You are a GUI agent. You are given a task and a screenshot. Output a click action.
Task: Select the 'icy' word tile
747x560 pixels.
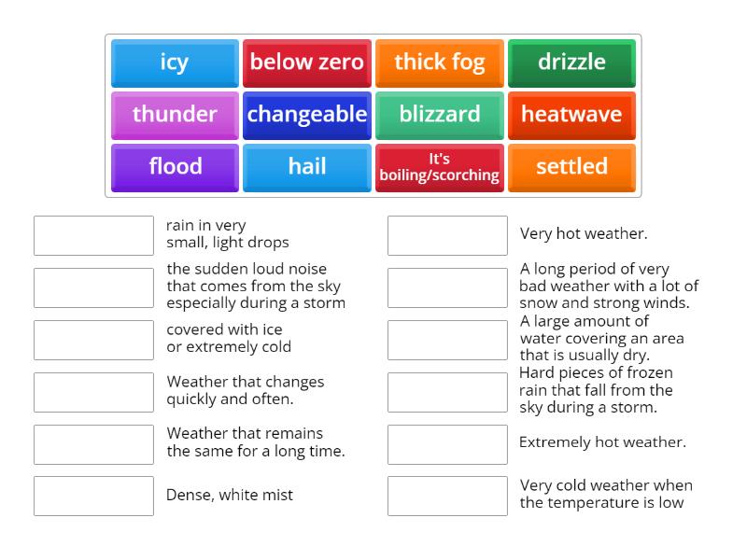[174, 63]
